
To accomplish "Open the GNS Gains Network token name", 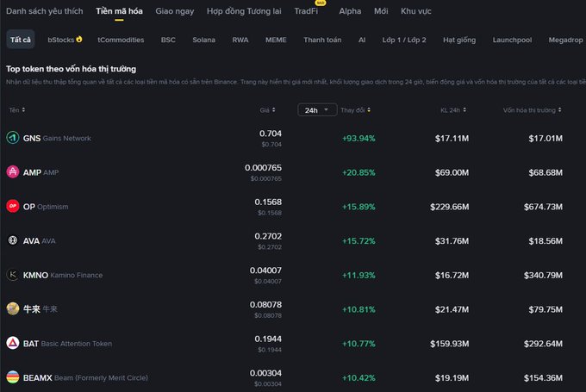I will pos(57,138).
